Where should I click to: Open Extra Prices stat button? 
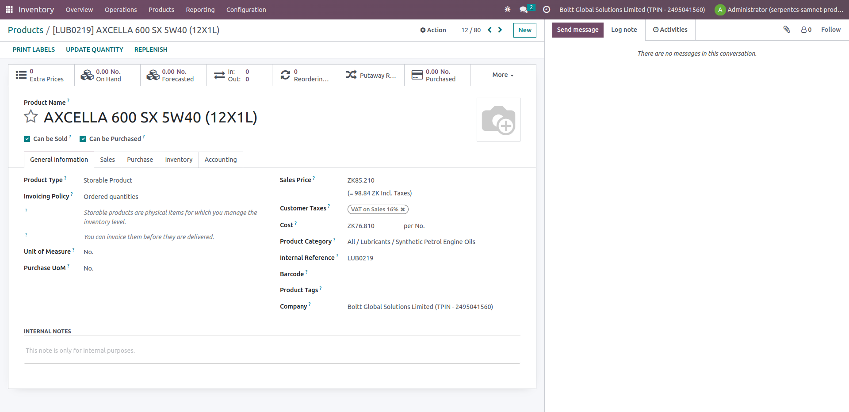tap(41, 75)
